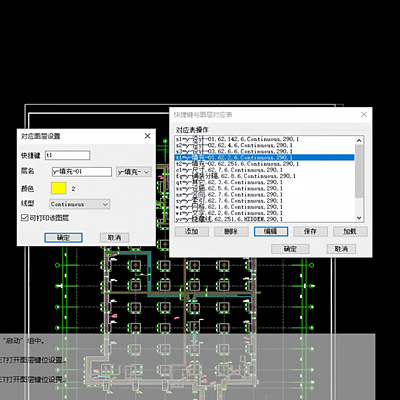This screenshot has height=400, width=400.
Task: Click the 加载 button
Action: pos(350,231)
